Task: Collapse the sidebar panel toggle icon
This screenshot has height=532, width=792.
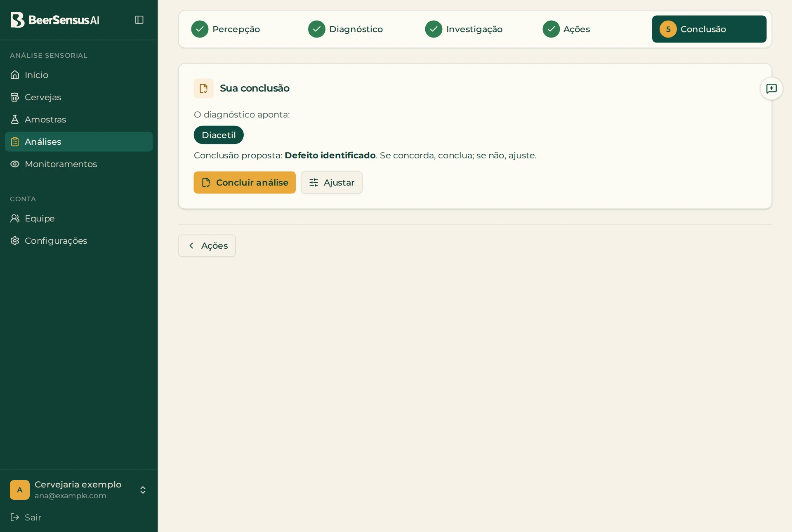Action: pos(139,20)
